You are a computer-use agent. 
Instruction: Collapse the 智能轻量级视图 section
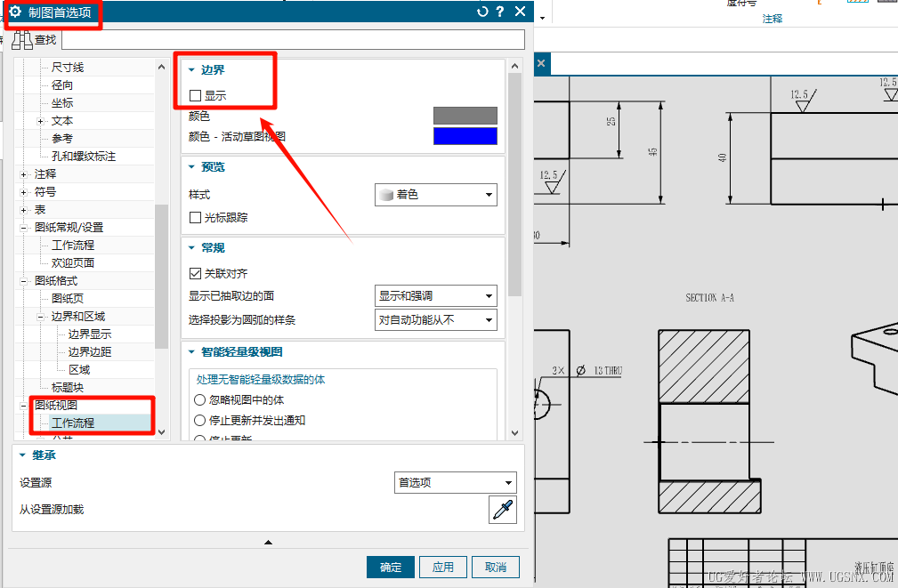click(192, 352)
